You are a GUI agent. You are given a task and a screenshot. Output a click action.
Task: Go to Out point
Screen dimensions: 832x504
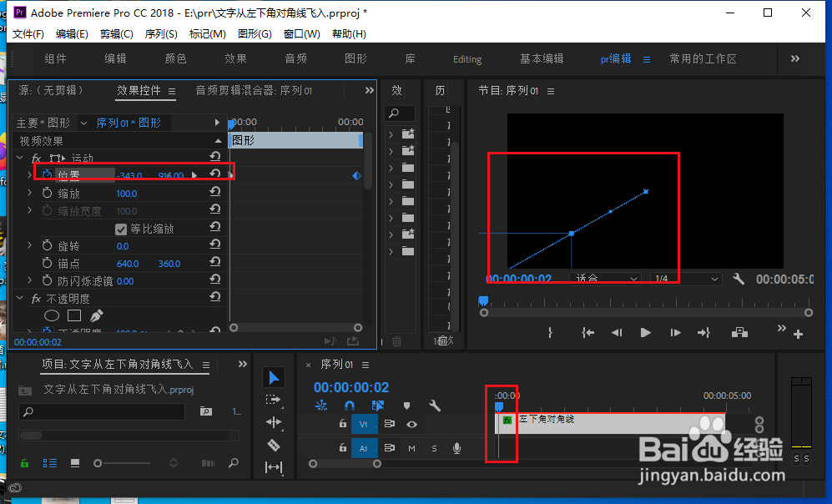703,333
